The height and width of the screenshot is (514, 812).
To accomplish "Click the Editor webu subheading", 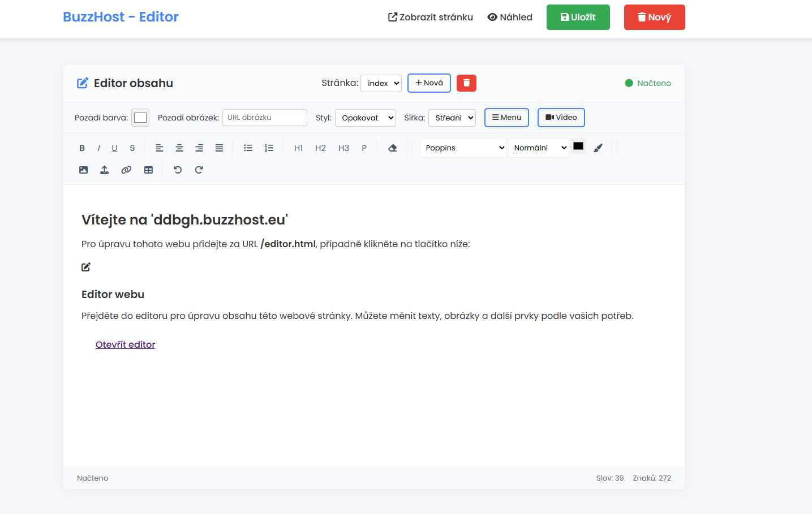I will tap(113, 294).
